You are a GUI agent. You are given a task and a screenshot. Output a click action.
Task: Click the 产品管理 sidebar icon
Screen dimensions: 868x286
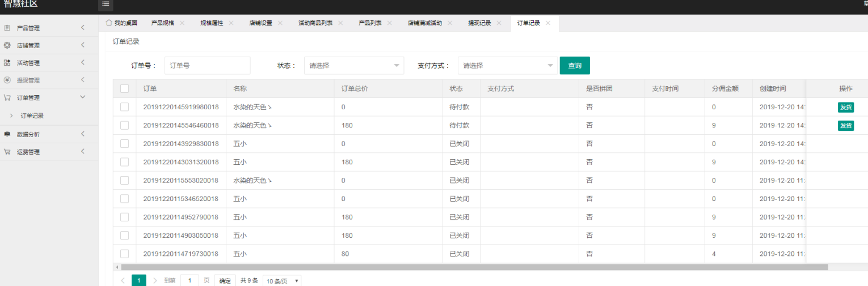[x=7, y=28]
